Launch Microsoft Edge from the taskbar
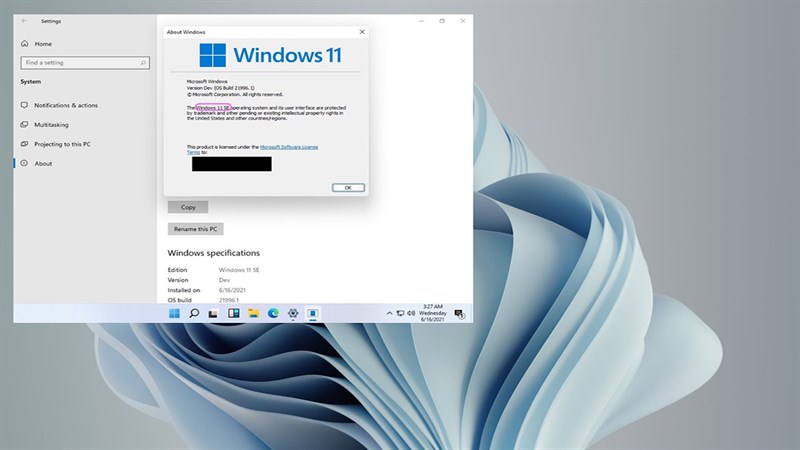This screenshot has width=800, height=450. [273, 313]
